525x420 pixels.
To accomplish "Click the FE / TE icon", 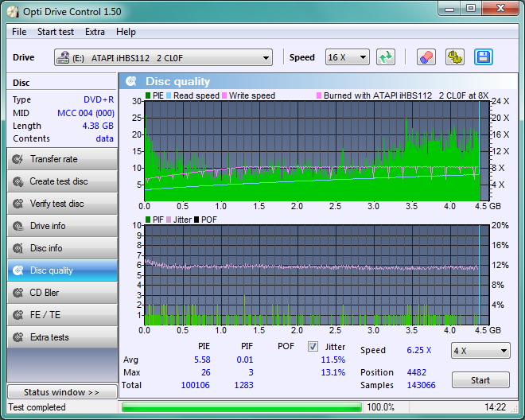I will pyautogui.click(x=17, y=315).
